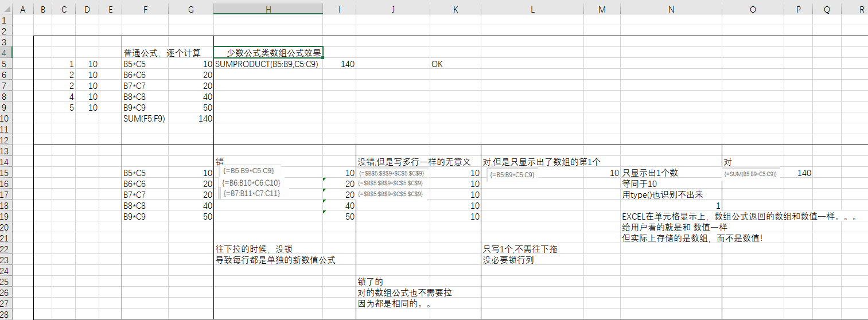The height and width of the screenshot is (320, 868).
Task: Click value 4 in column C
Action: pyautogui.click(x=71, y=97)
